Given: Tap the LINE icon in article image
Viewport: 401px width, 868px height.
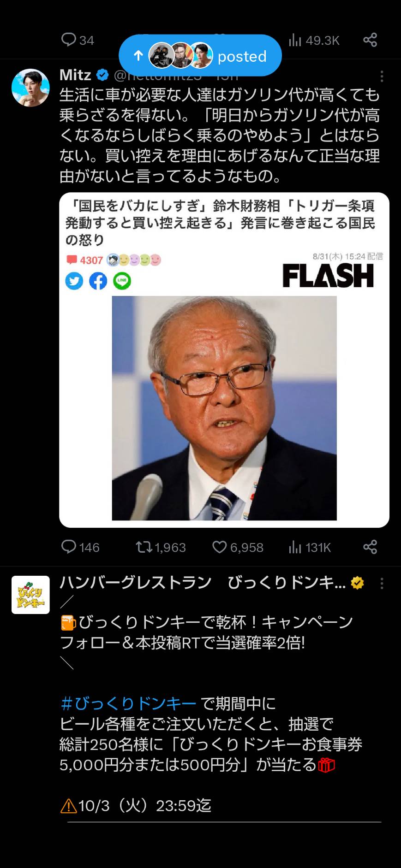Looking at the screenshot, I should point(122,281).
